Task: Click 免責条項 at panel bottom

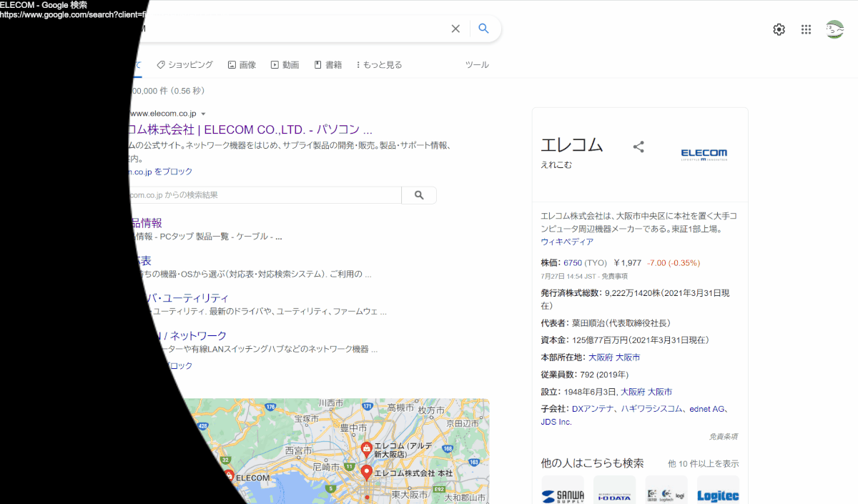Action: pos(723,436)
